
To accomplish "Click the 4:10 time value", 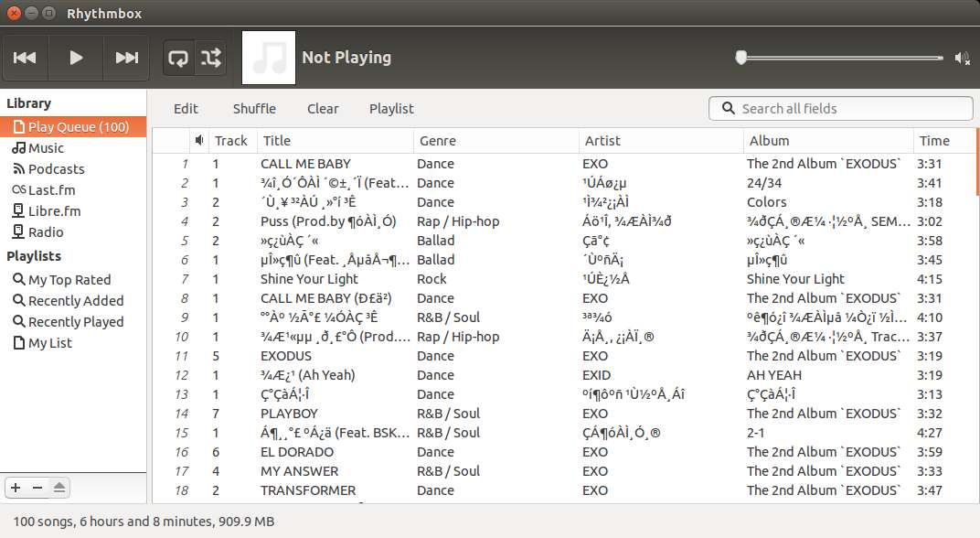I will (930, 317).
